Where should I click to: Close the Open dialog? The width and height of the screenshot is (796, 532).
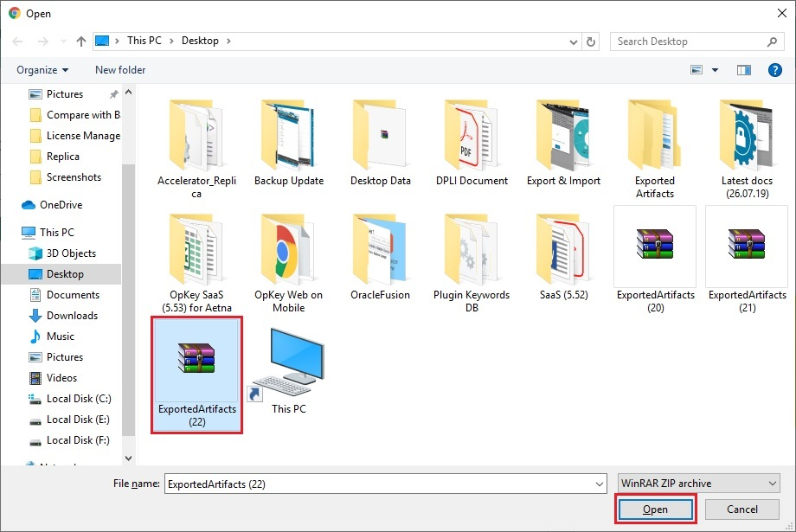coord(782,13)
